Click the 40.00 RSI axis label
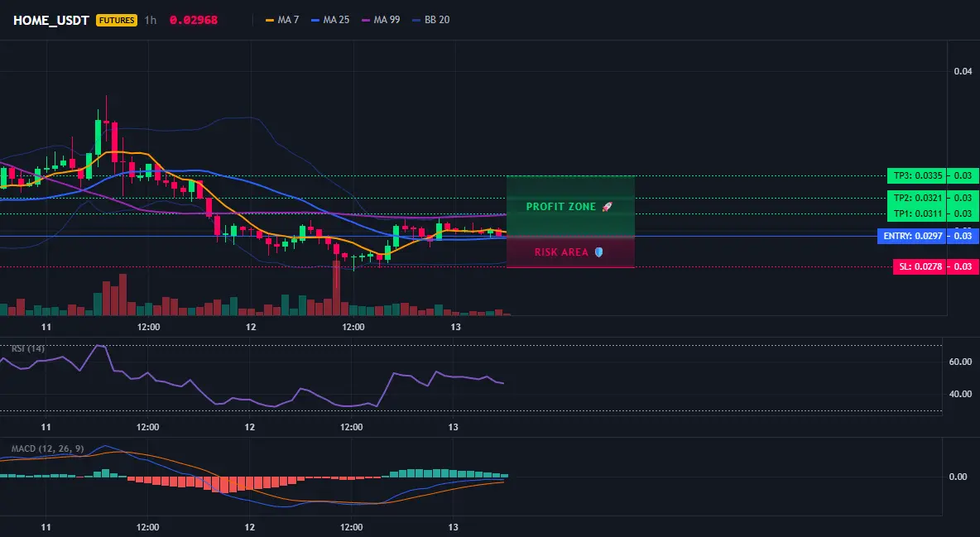The width and height of the screenshot is (980, 537). click(x=961, y=394)
